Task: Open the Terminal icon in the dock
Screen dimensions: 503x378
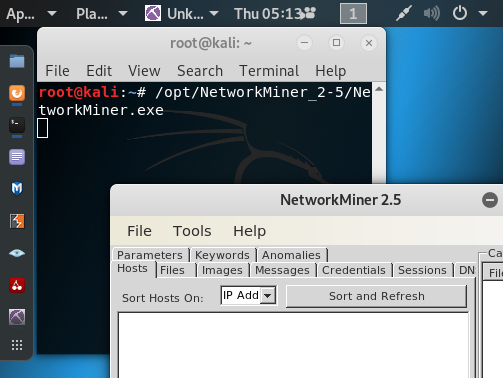Action: coord(17,125)
